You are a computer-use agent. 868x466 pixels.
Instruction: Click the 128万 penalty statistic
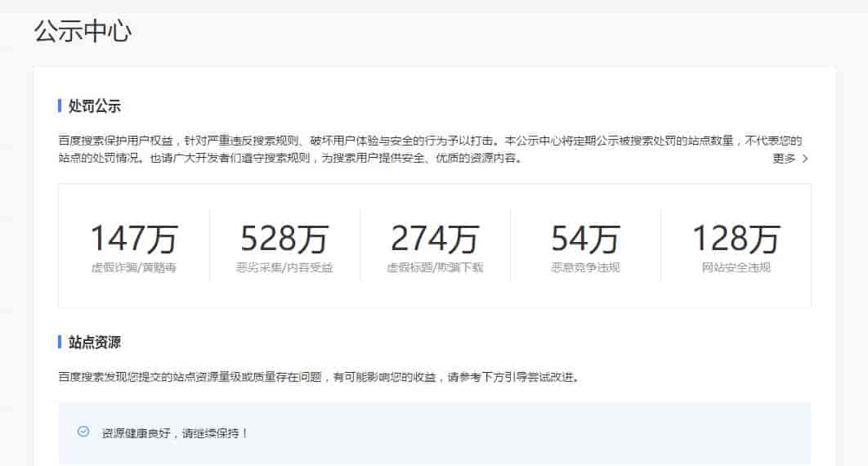coord(736,238)
